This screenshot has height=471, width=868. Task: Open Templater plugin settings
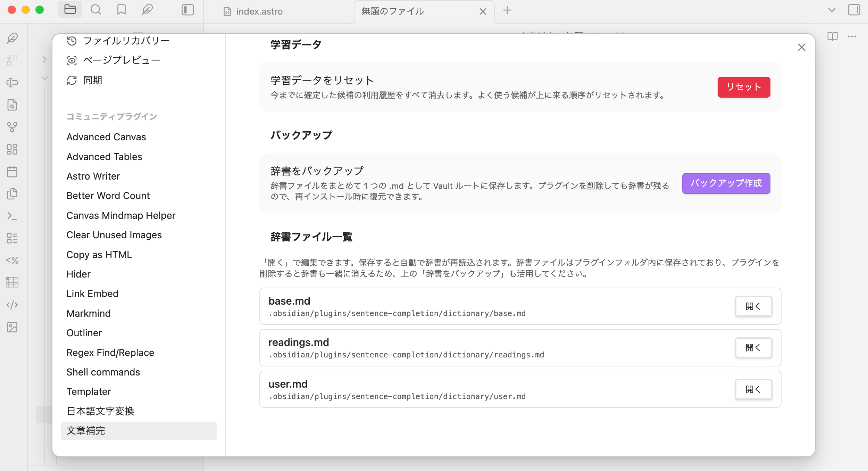(x=139, y=391)
